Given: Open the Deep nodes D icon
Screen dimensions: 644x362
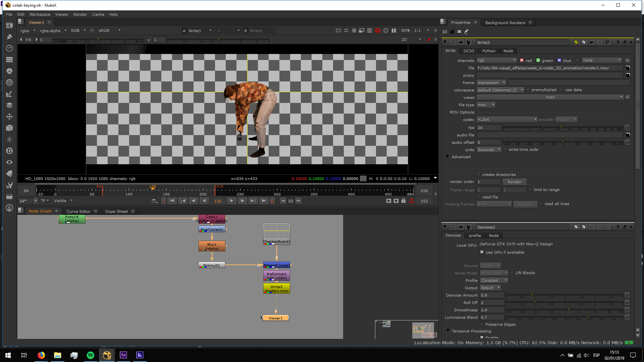Looking at the screenshot, I should 9,151.
